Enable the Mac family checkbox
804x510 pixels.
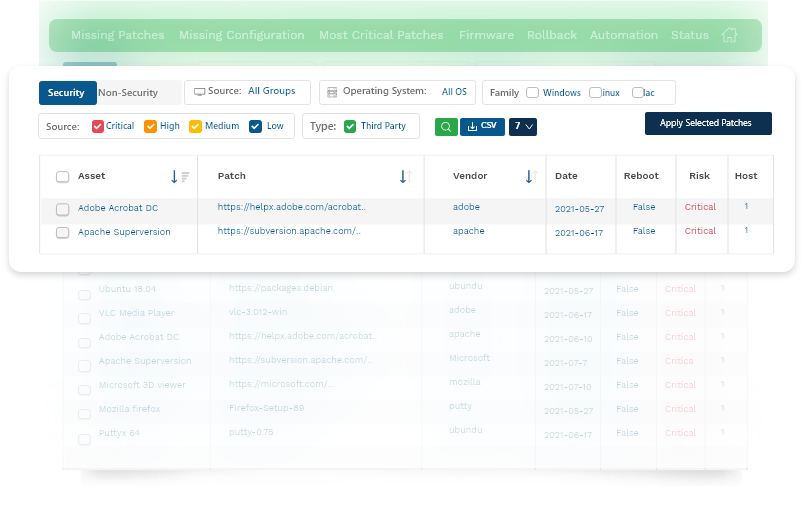pyautogui.click(x=638, y=93)
